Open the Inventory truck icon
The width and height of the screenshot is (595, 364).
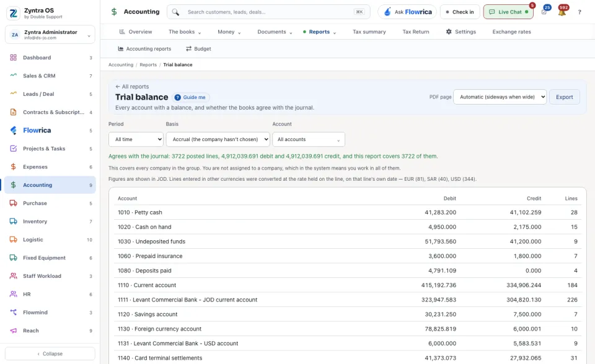point(13,222)
